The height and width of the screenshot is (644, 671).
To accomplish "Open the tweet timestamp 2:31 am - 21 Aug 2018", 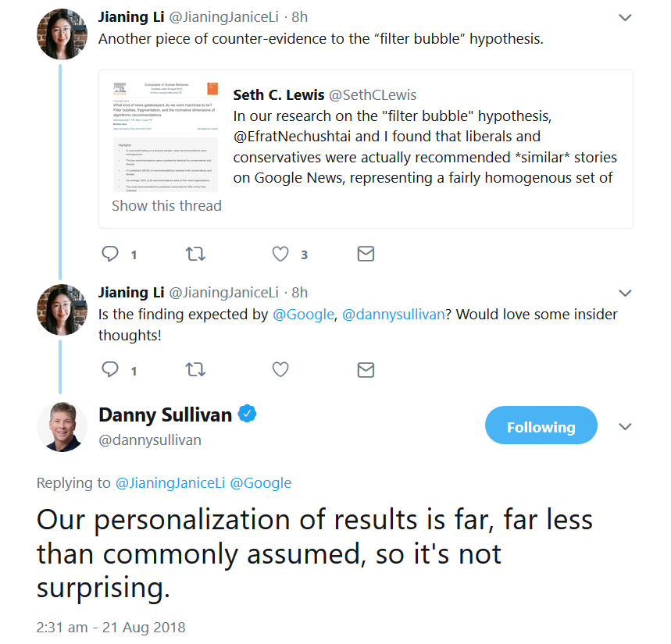I will 111,627.
